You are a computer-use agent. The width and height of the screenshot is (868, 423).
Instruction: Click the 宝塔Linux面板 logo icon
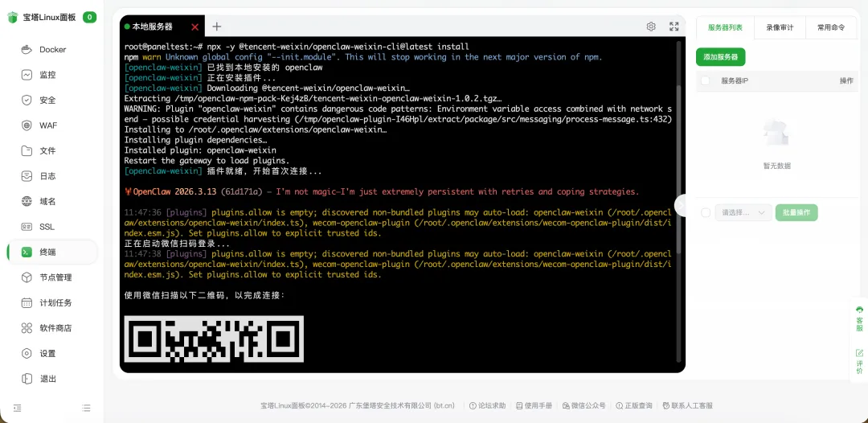click(13, 17)
